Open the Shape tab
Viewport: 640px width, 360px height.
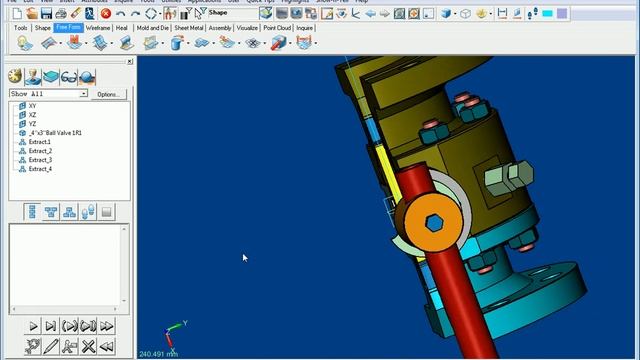point(42,28)
